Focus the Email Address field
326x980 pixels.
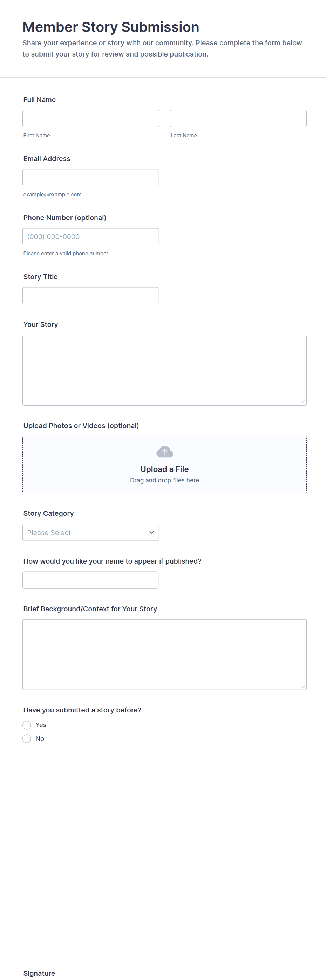[x=90, y=178]
